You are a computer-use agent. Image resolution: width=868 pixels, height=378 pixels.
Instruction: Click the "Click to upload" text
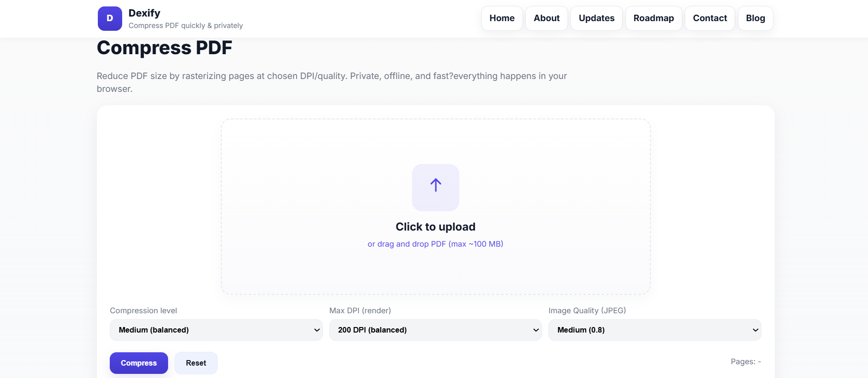pos(435,226)
